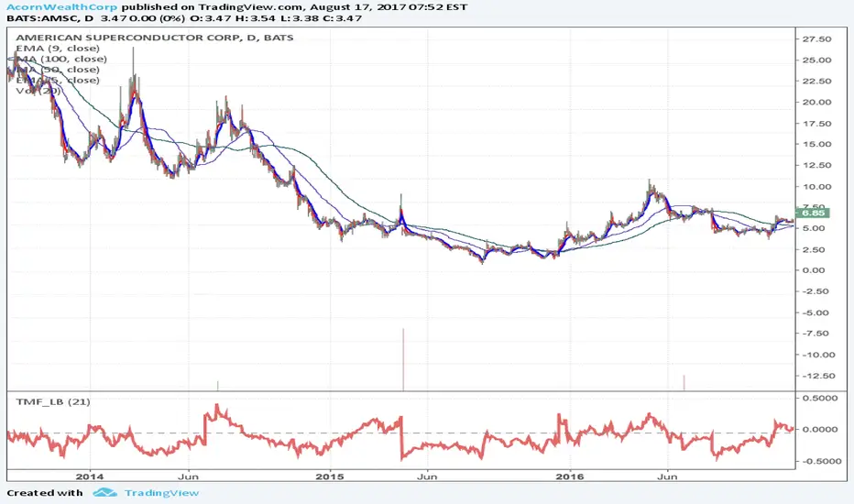Click the MA (50, close) indicator legend

click(x=58, y=70)
